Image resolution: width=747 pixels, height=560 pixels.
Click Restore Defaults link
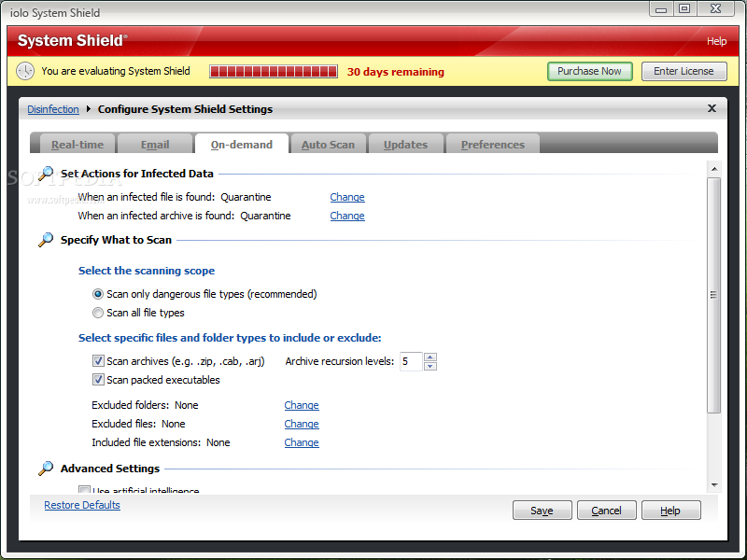click(82, 505)
